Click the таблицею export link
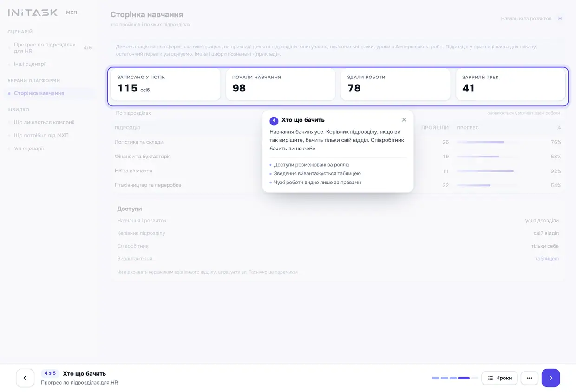Image resolution: width=576 pixels, height=392 pixels. point(547,259)
